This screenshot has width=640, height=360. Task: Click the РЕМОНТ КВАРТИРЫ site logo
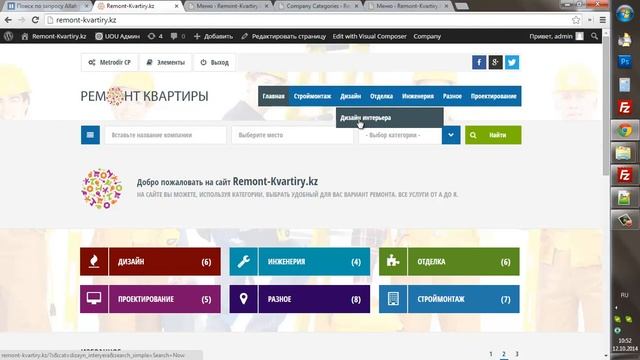click(144, 96)
